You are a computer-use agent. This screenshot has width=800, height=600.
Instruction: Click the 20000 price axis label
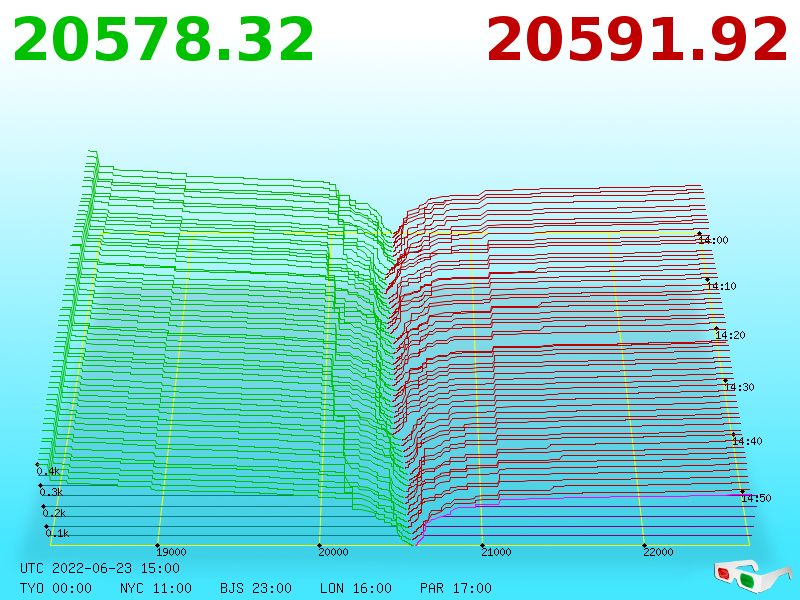333,552
